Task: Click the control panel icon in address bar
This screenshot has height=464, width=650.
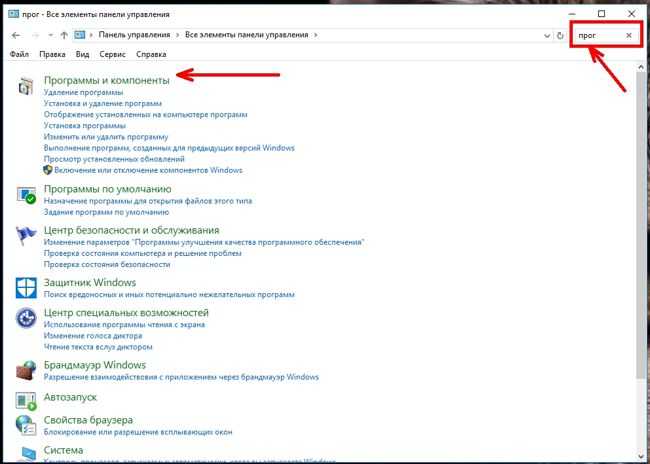Action: coord(80,35)
